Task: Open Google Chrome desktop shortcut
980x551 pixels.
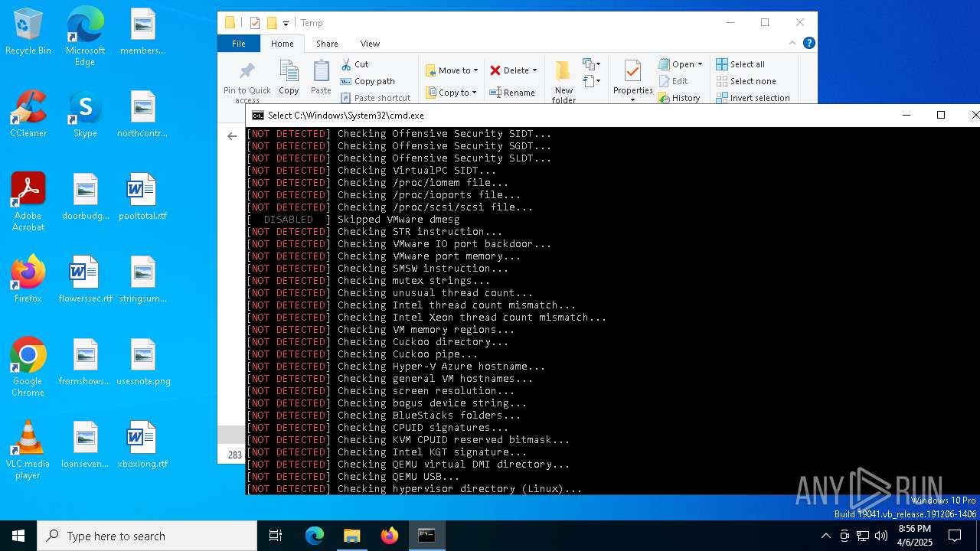Action: click(28, 367)
